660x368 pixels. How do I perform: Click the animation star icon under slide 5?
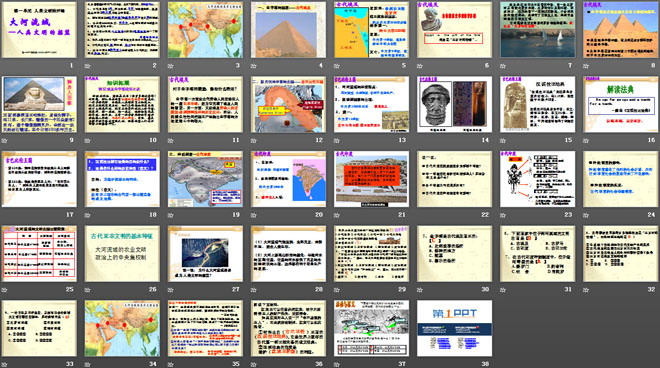pos(337,66)
